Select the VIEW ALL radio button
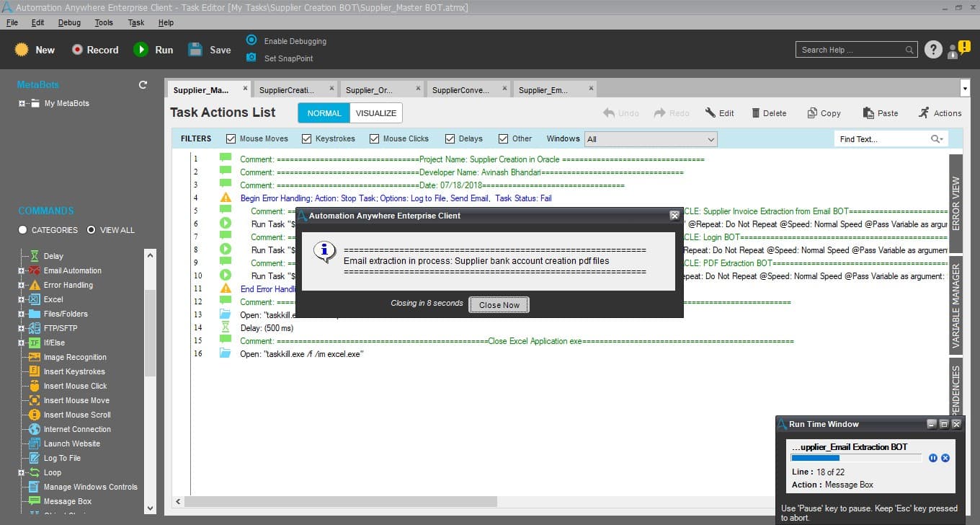The width and height of the screenshot is (980, 525). point(91,230)
